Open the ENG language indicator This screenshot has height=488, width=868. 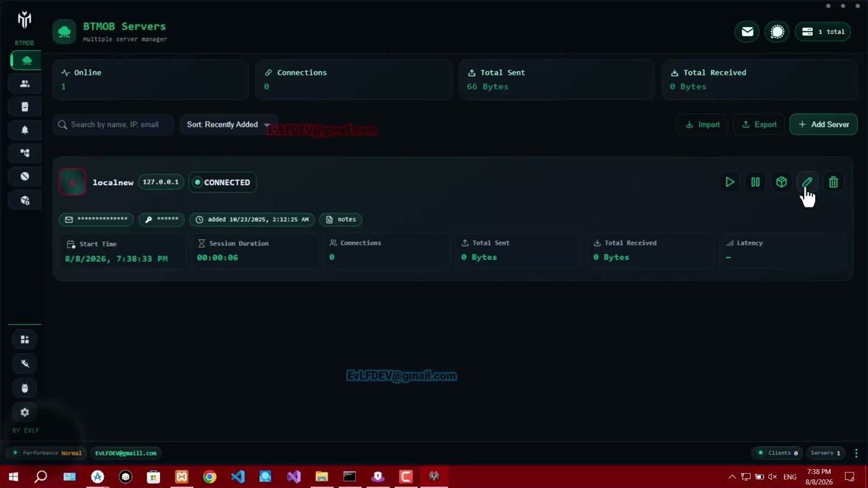pyautogui.click(x=790, y=477)
